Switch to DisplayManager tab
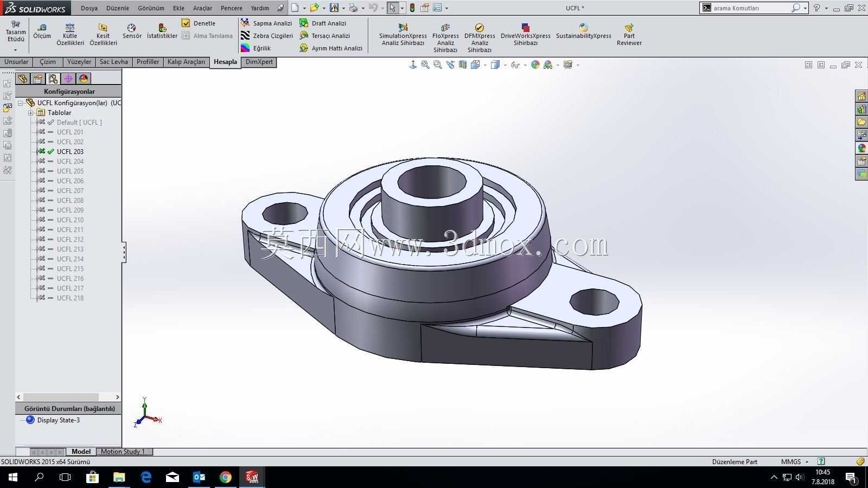This screenshot has height=488, width=868. click(83, 79)
